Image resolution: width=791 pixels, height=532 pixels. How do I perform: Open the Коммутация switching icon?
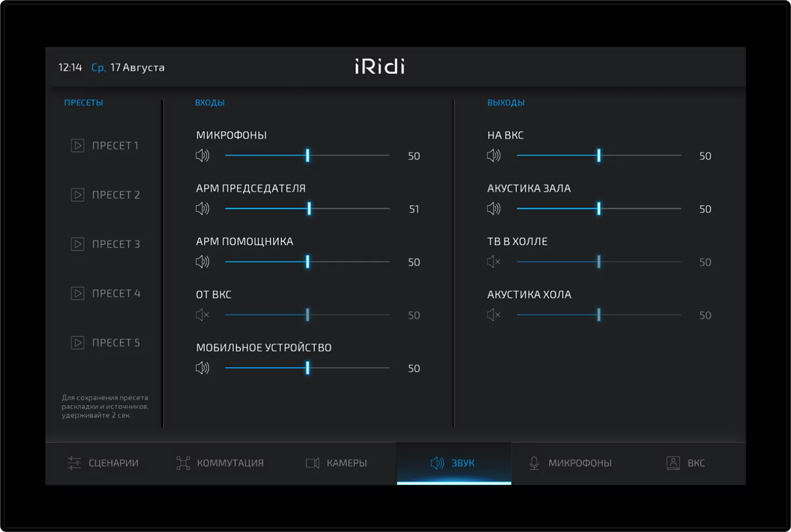(x=183, y=463)
